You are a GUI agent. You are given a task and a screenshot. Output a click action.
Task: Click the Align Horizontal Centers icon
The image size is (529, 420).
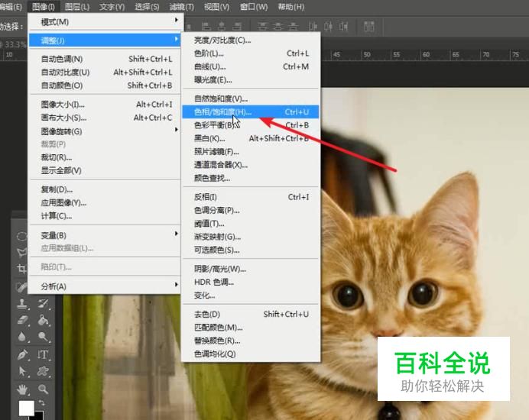pos(222,26)
